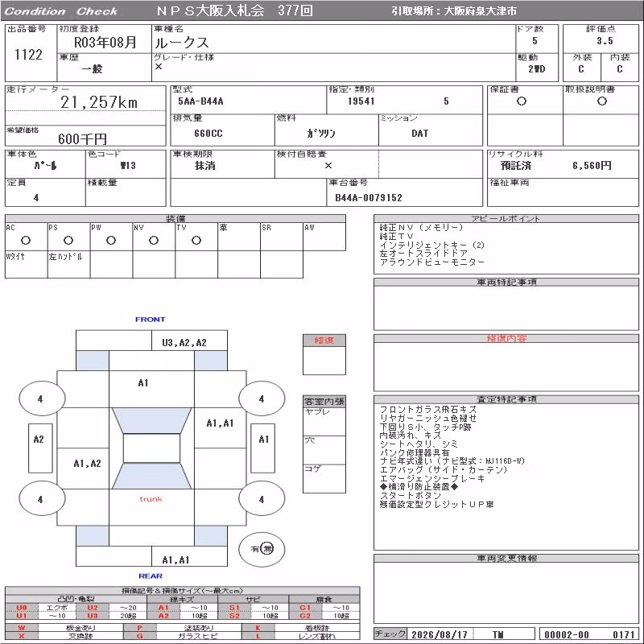644x644 pixels.
Task: Select the left side mirror box A2
Action: (x=40, y=448)
